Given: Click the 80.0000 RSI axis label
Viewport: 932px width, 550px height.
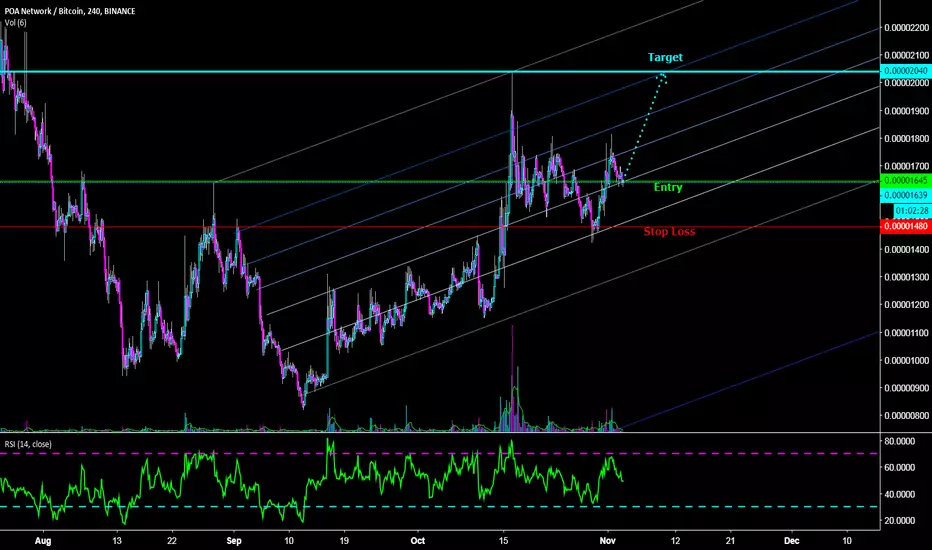Looking at the screenshot, I should [x=900, y=441].
